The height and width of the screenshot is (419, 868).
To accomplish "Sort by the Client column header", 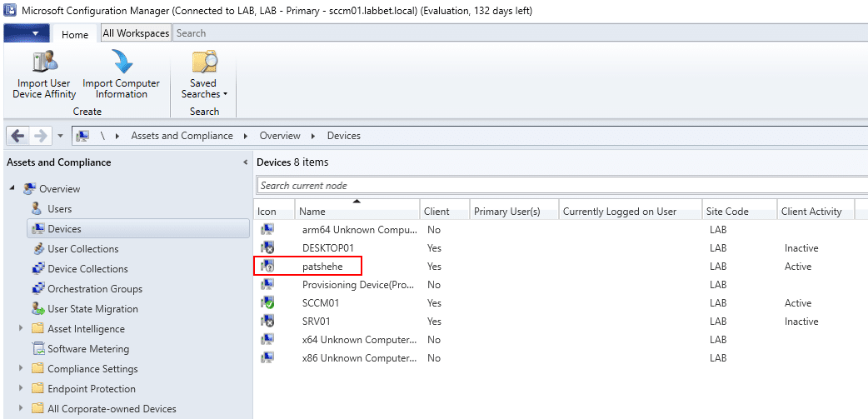I will click(x=445, y=211).
